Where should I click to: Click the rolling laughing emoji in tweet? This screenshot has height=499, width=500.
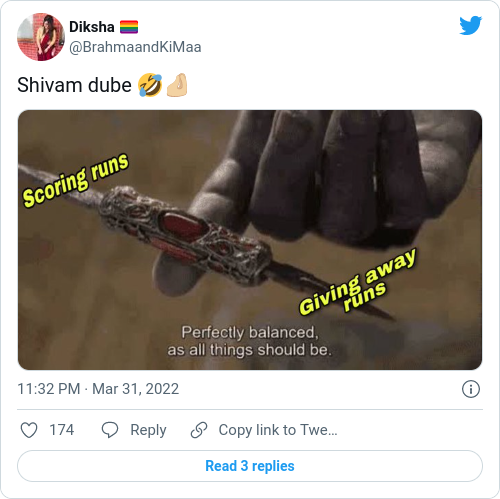pyautogui.click(x=150, y=85)
